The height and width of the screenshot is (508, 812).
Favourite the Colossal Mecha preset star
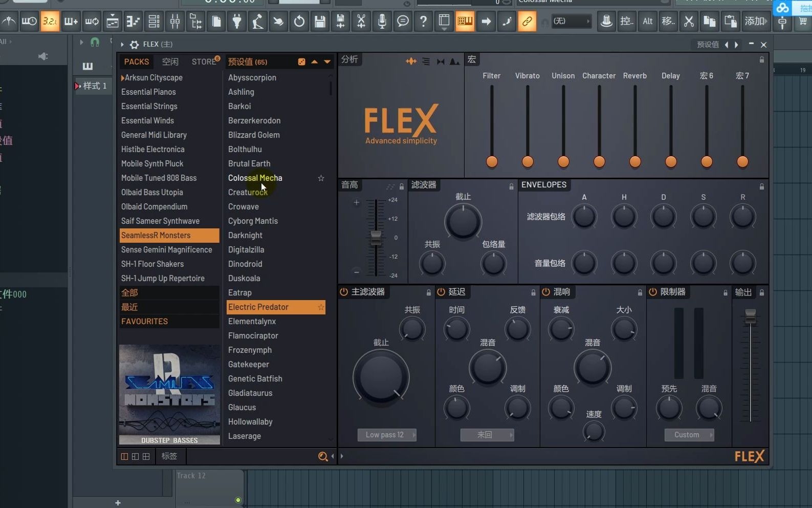point(321,178)
